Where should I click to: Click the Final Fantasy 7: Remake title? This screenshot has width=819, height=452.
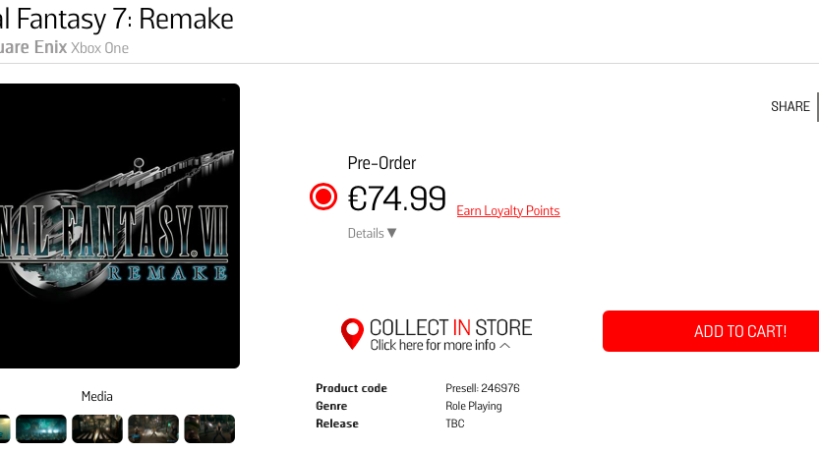(x=116, y=19)
